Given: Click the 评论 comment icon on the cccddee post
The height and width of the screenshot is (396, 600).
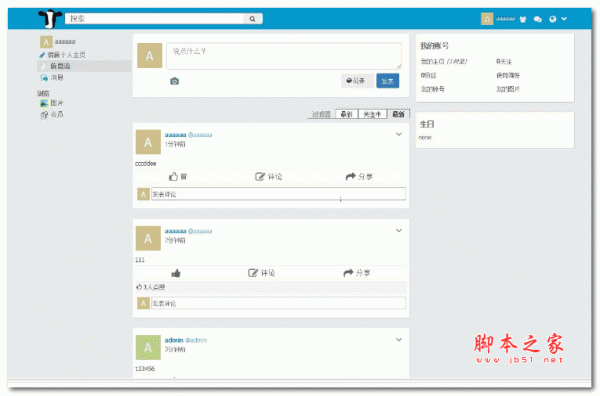Looking at the screenshot, I should pos(260,176).
